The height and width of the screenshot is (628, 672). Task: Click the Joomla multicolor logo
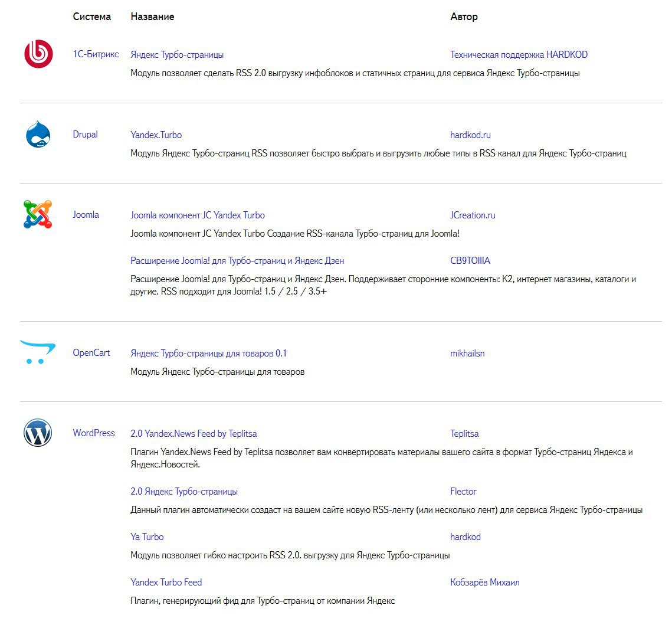pyautogui.click(x=38, y=214)
